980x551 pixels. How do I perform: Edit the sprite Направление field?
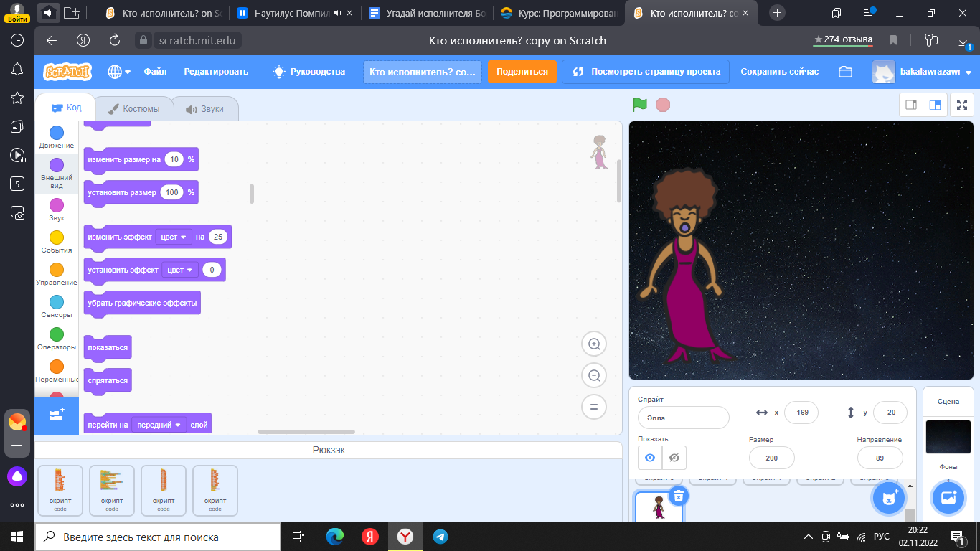880,458
